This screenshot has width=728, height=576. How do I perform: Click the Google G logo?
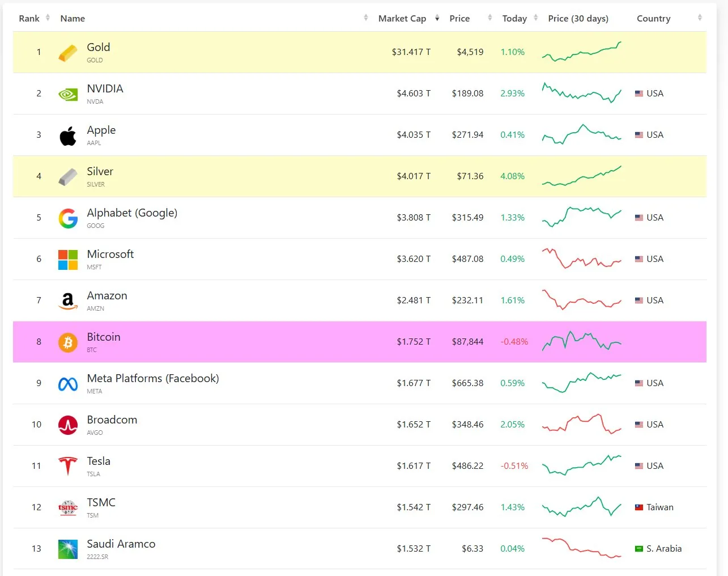tap(68, 218)
